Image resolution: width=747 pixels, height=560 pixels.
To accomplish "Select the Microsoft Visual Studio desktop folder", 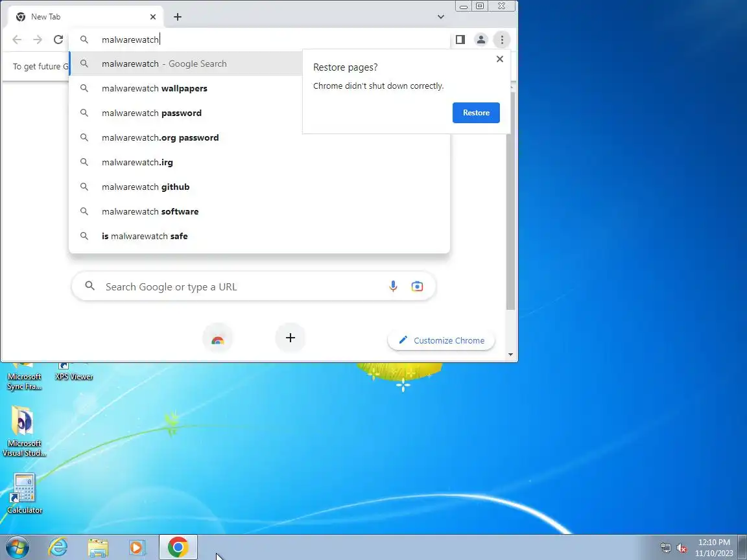I will click(x=24, y=432).
